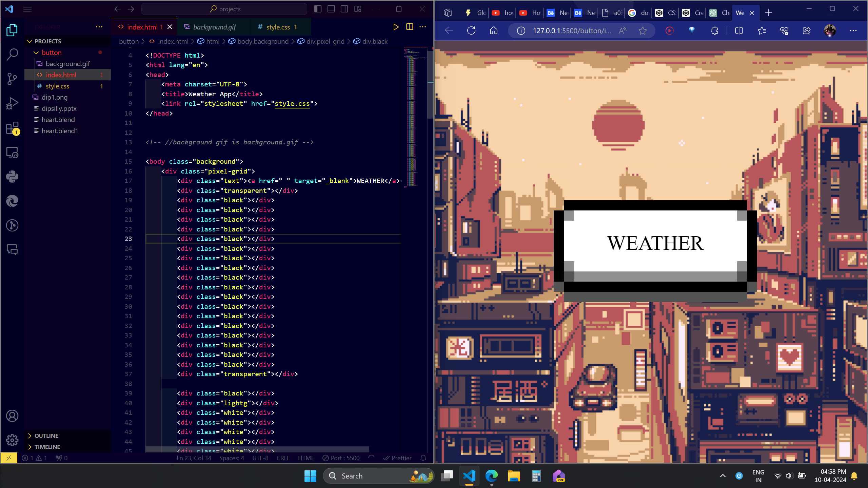
Task: Open the Search view in the activity bar
Action: pos(12,54)
